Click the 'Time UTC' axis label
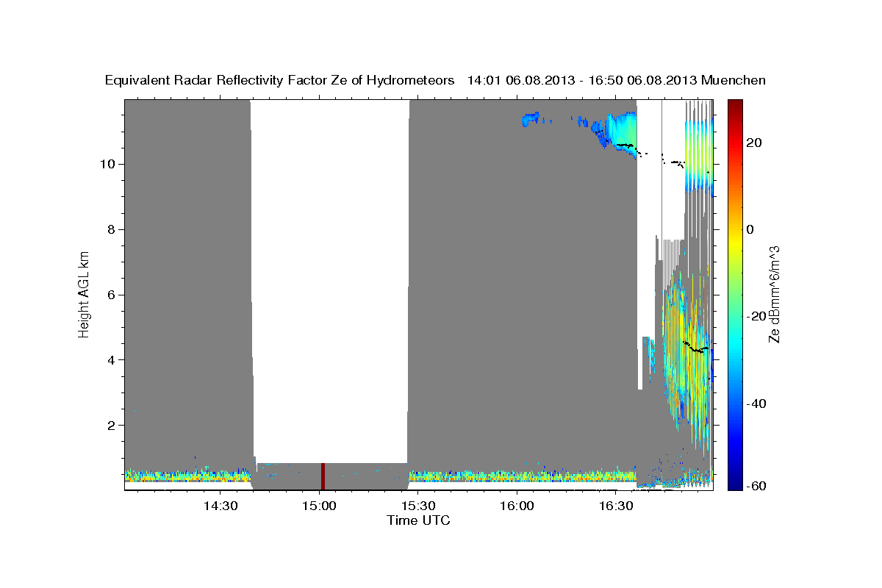The image size is (882, 588). (x=419, y=520)
